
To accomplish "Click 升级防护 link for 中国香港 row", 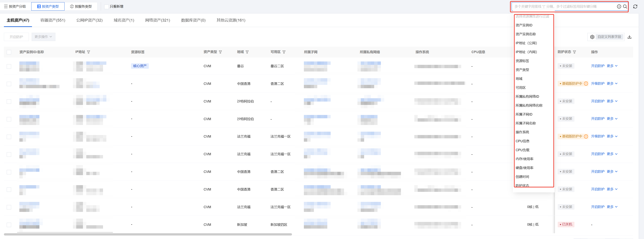I will click(x=598, y=83).
